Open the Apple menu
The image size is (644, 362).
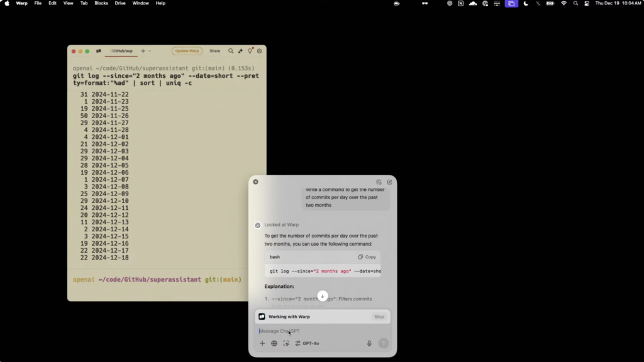(x=7, y=3)
